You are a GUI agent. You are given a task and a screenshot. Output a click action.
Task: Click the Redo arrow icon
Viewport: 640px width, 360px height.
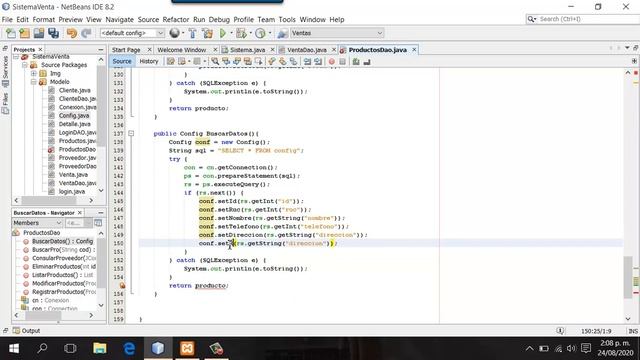[86, 33]
